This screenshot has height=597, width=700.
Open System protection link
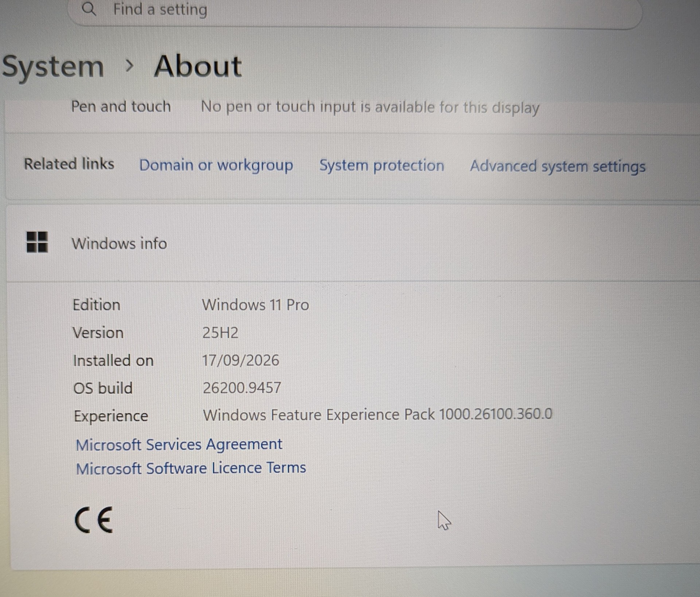(x=382, y=166)
